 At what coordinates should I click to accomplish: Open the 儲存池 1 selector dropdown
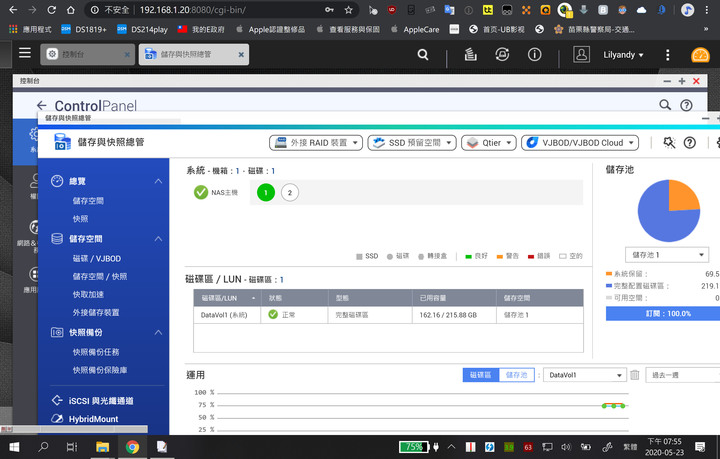click(667, 255)
